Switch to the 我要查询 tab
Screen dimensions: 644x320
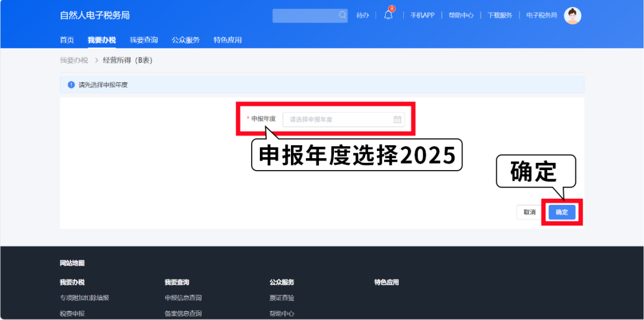coord(144,40)
